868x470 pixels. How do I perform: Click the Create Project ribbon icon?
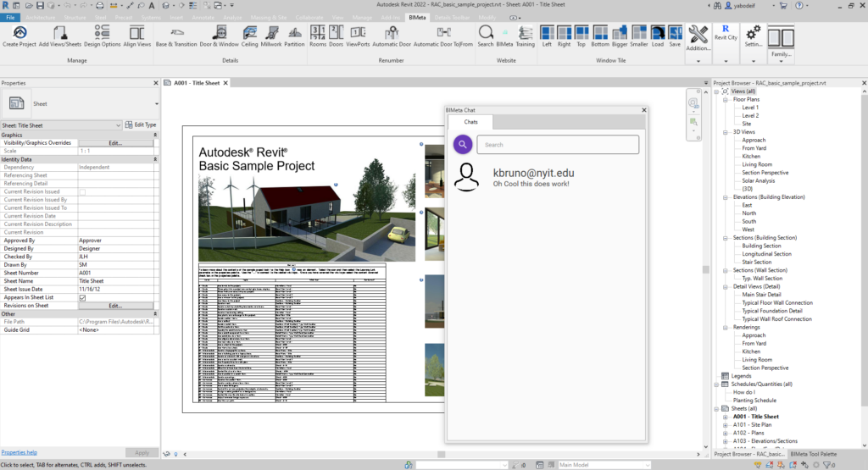(19, 36)
